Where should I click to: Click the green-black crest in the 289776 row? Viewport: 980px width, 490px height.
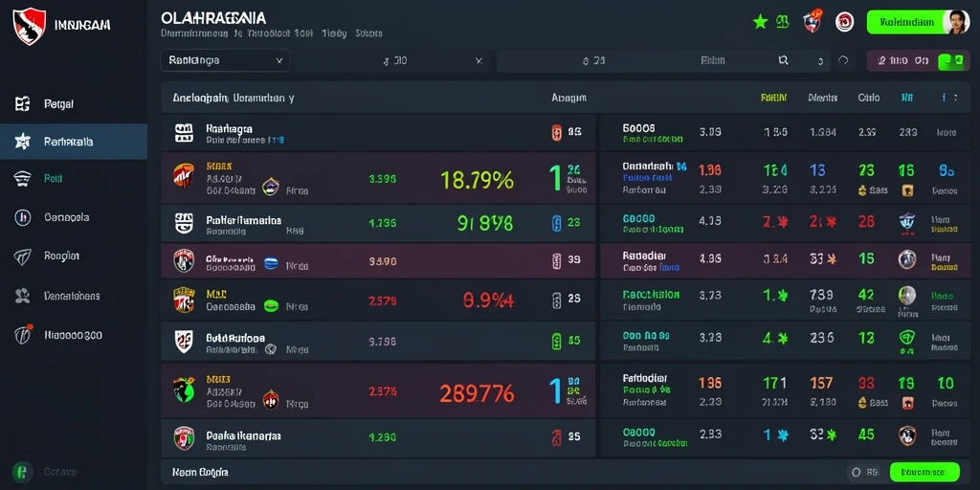[184, 390]
